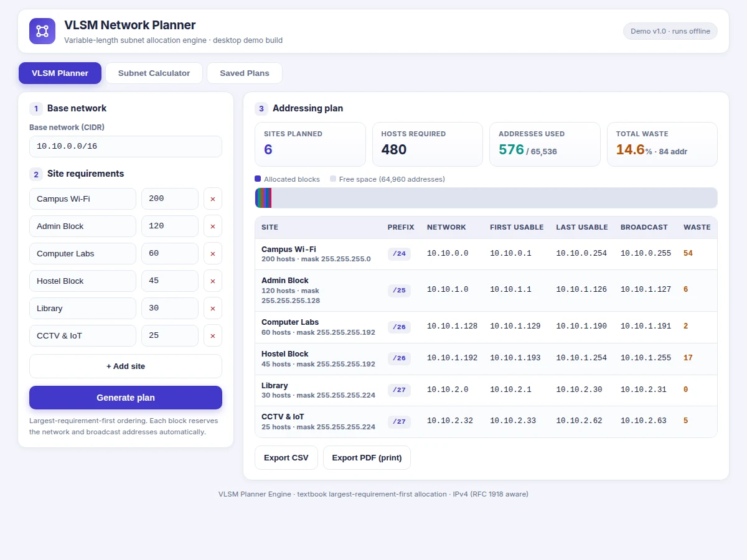
Task: Remove the Campus Wi-Fi site row
Action: click(213, 199)
